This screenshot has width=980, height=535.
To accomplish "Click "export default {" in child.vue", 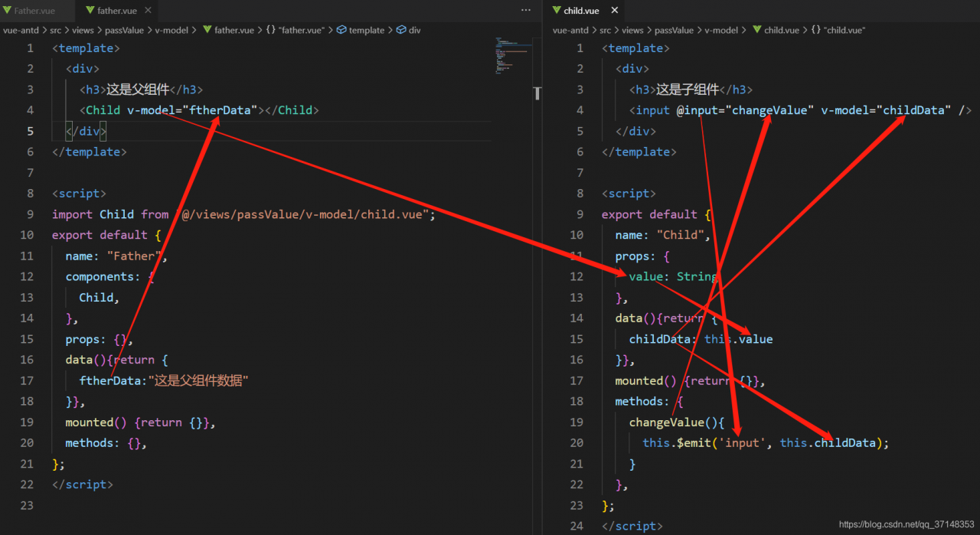I will tap(657, 214).
